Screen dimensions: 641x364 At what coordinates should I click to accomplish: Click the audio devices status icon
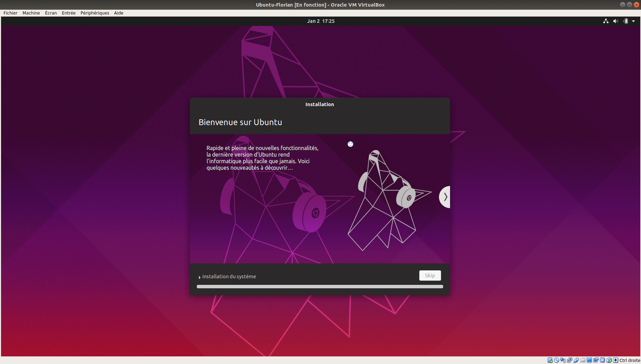coord(563,360)
